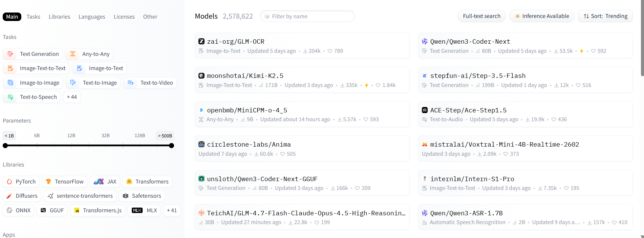Viewport: 644px width, 238px height.
Task: Switch to the Main tab
Action: pos(12,17)
